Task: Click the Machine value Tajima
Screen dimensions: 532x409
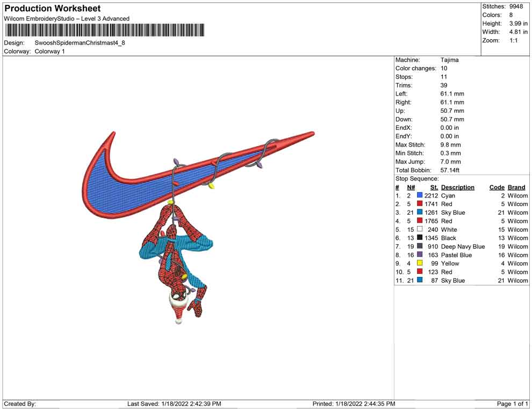Action: (450, 60)
